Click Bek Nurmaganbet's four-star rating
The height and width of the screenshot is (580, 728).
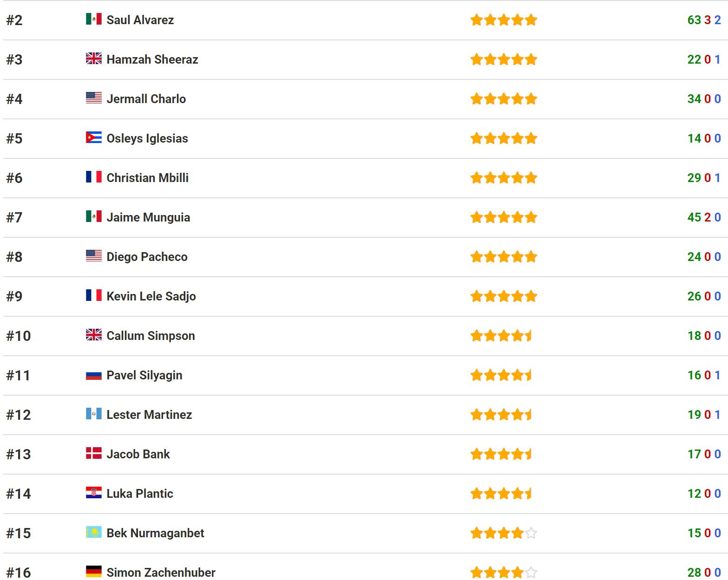pyautogui.click(x=504, y=533)
